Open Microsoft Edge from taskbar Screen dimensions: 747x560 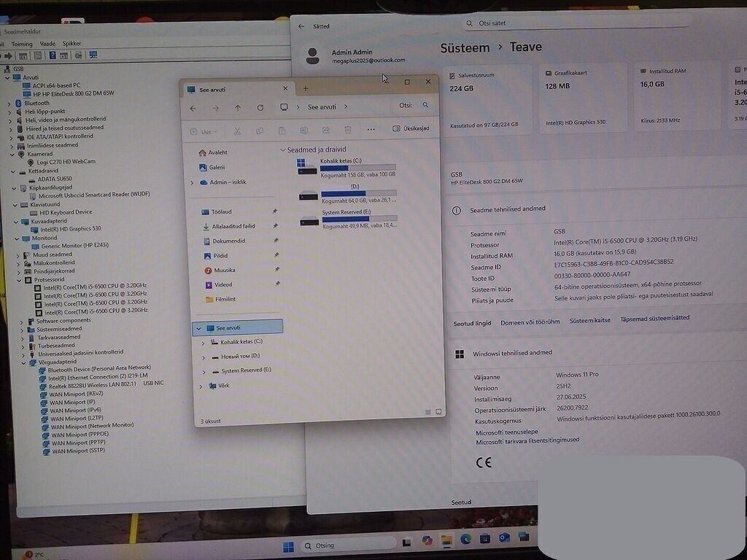465,539
